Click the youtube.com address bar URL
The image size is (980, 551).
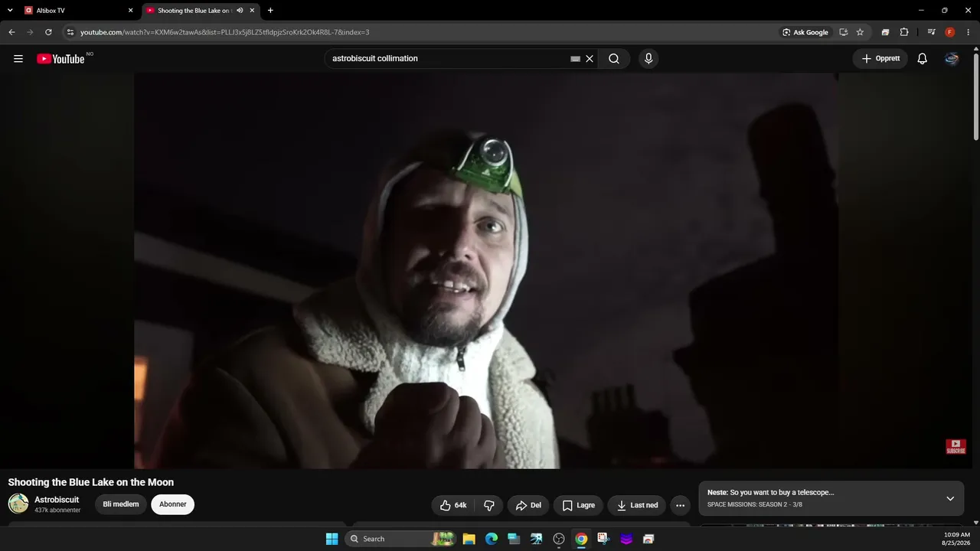225,32
